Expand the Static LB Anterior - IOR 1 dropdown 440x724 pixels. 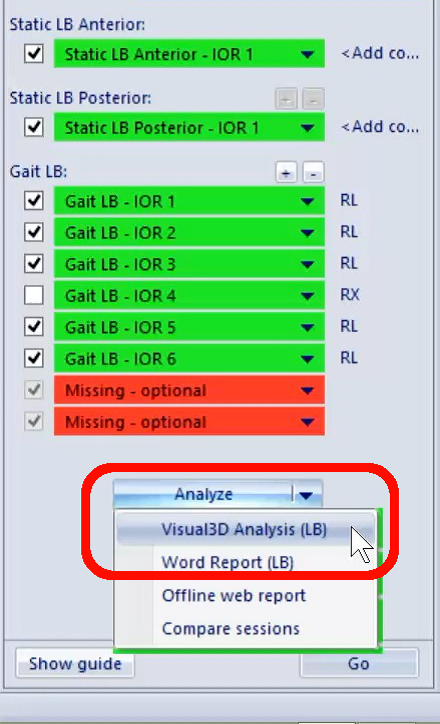click(307, 54)
